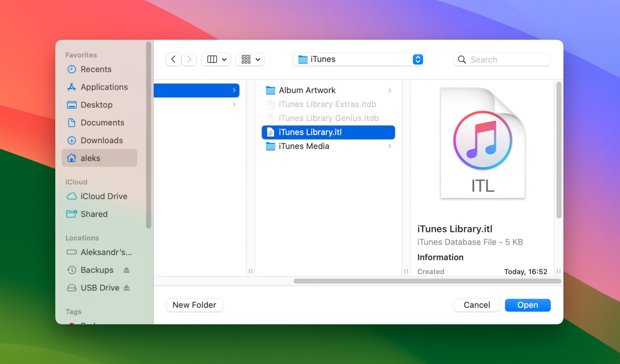Eject the Backups volume
620x364 pixels.
tap(126, 270)
